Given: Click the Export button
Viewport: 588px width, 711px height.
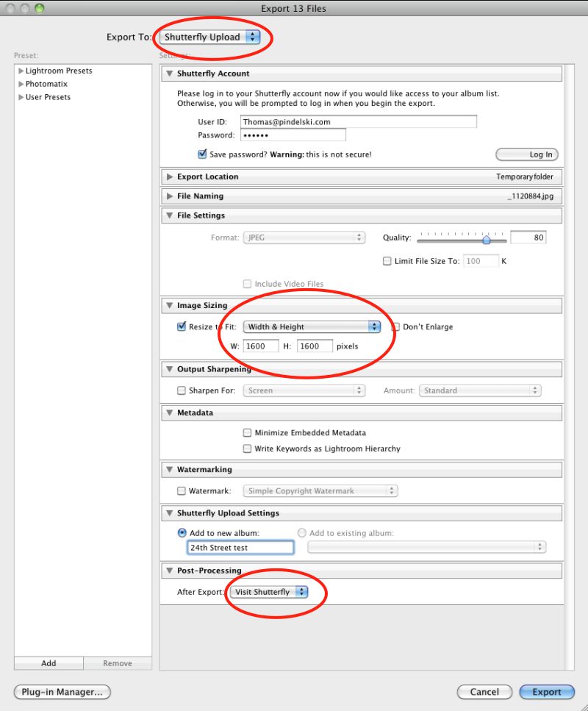Looking at the screenshot, I should 547,692.
